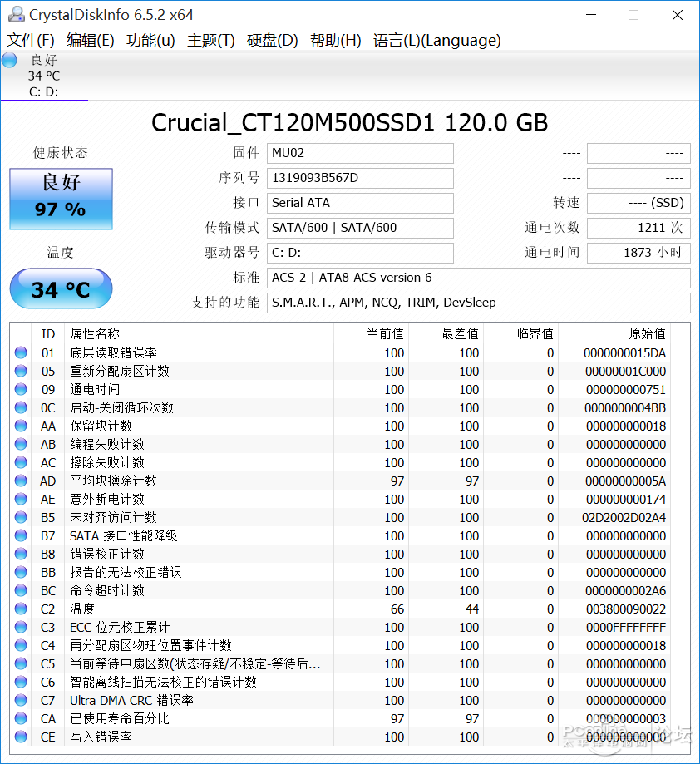Click the 原始值 column header
The image size is (700, 764).
point(614,333)
